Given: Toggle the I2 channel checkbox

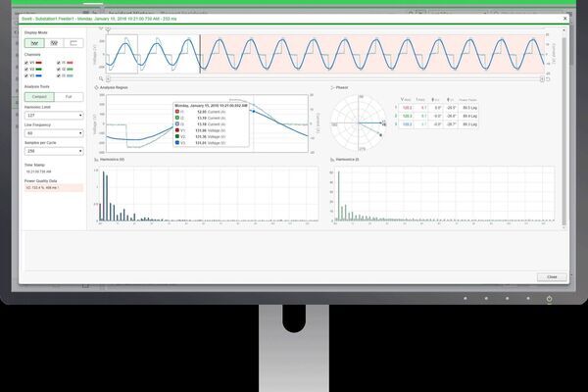Looking at the screenshot, I should pos(60,69).
